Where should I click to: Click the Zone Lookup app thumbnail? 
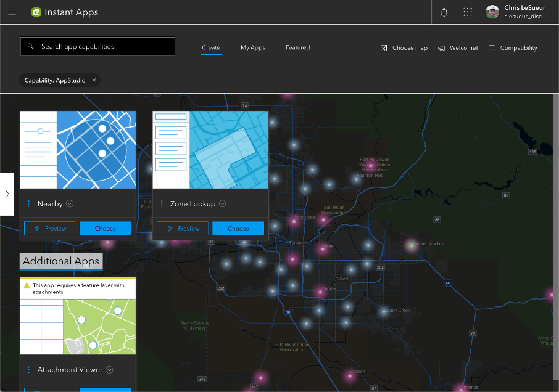(210, 150)
